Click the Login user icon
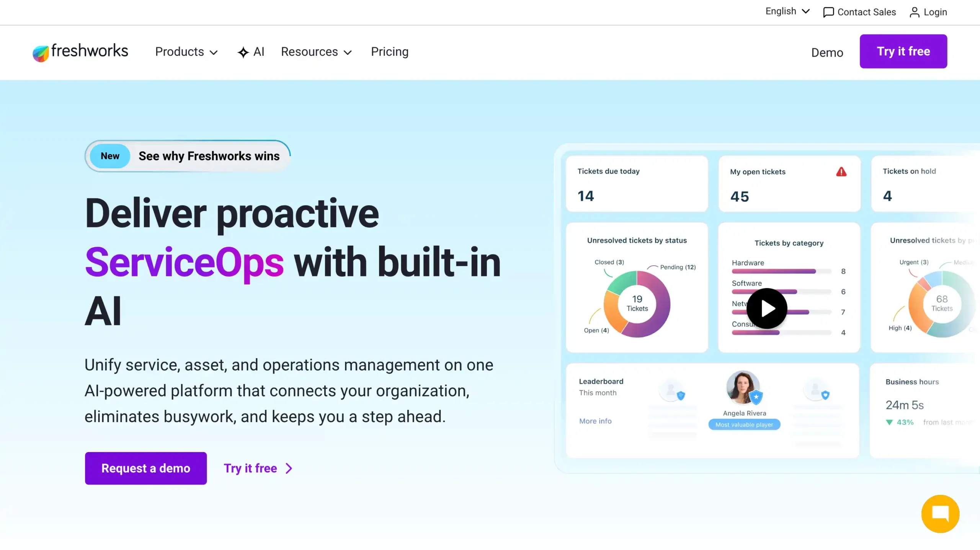The height and width of the screenshot is (550, 980). point(915,12)
